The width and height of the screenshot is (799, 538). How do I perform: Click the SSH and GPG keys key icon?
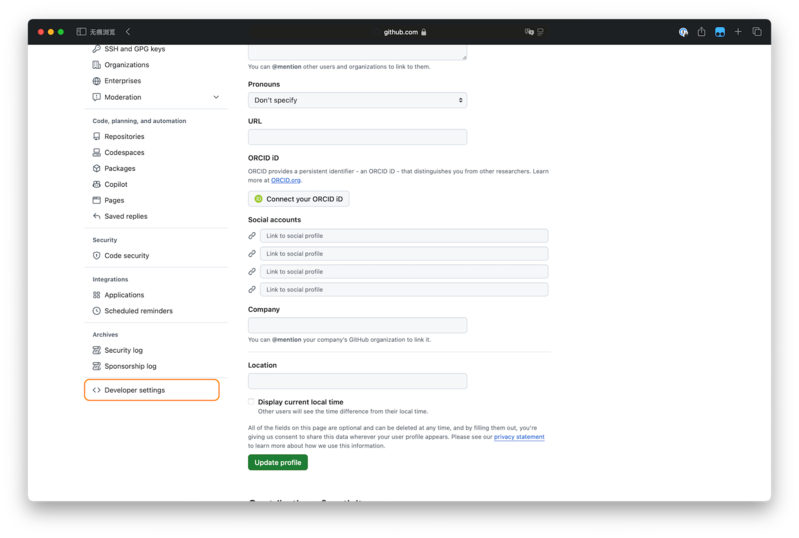pos(96,49)
